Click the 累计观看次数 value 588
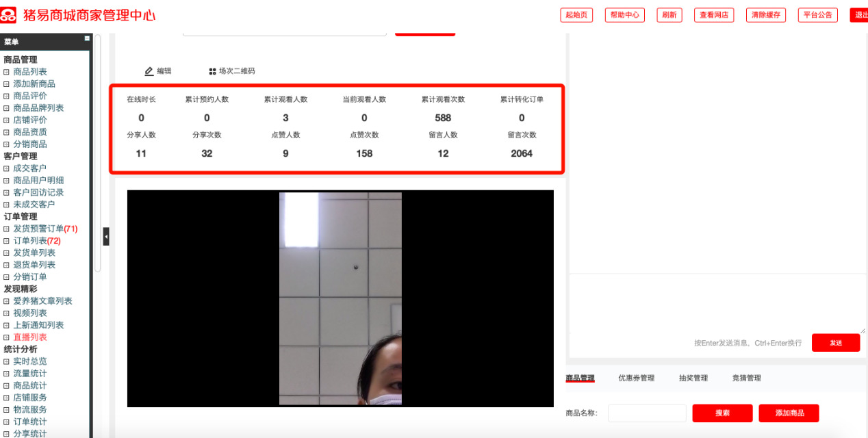 [443, 118]
